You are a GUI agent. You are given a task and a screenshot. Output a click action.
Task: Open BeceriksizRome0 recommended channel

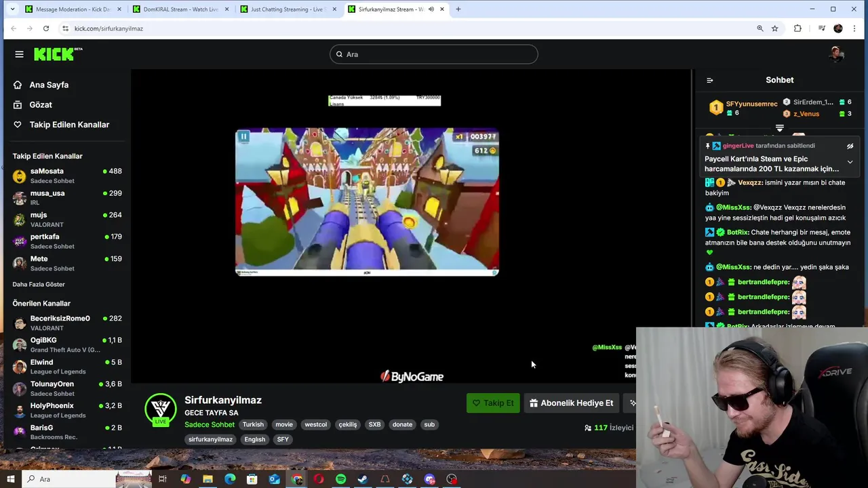click(66, 323)
